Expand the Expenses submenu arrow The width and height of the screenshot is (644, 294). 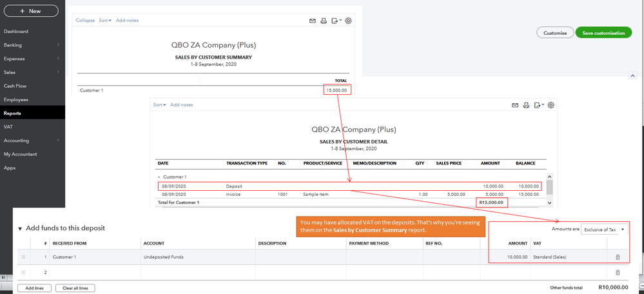point(58,58)
